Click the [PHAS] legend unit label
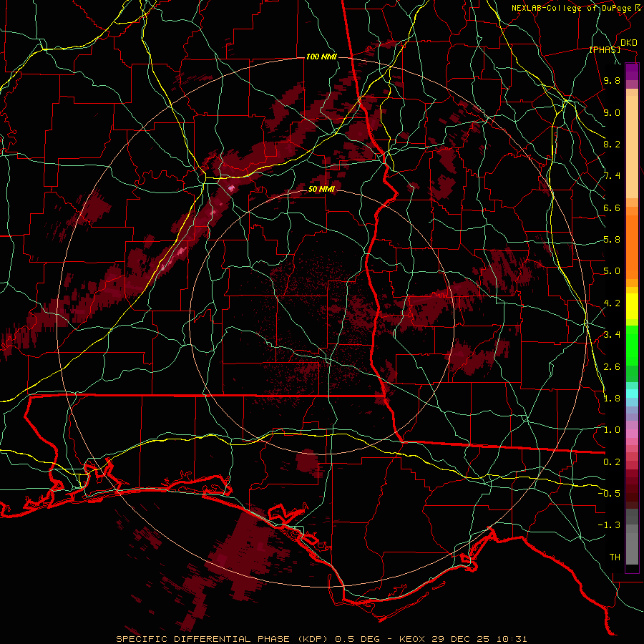 (605, 49)
